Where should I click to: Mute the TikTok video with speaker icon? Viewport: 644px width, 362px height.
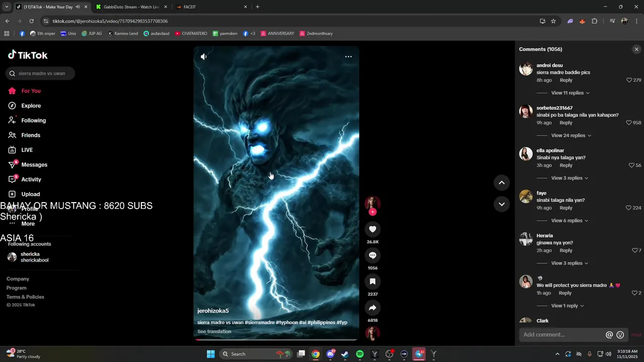pos(203,57)
